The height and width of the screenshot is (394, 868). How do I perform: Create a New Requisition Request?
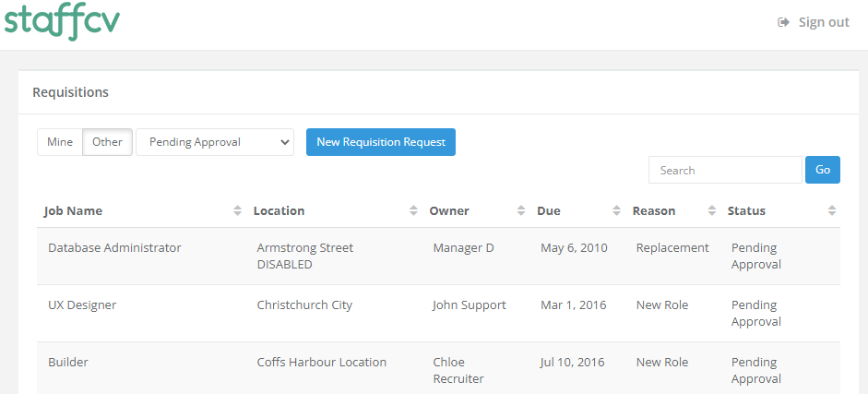click(x=381, y=142)
